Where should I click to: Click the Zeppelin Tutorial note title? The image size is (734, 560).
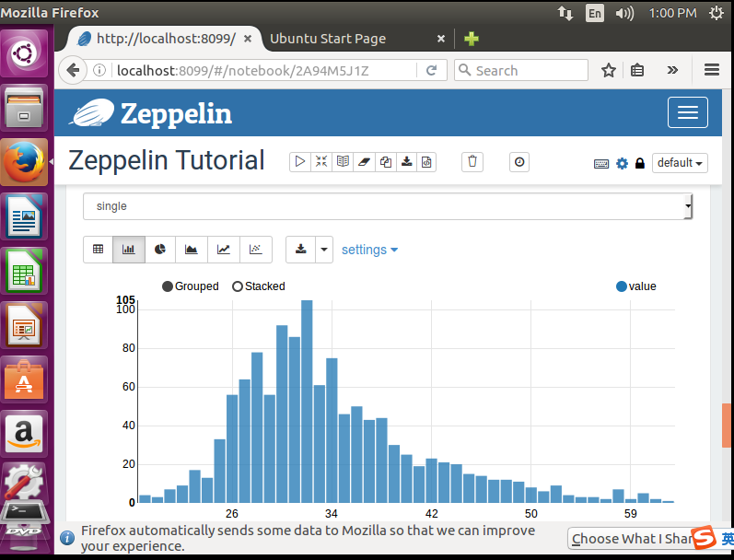[x=167, y=160]
